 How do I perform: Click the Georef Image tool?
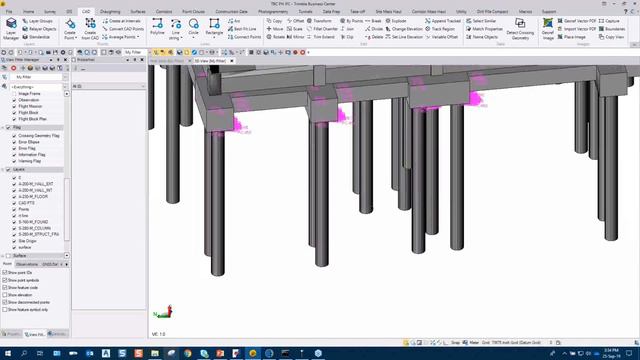(548, 29)
